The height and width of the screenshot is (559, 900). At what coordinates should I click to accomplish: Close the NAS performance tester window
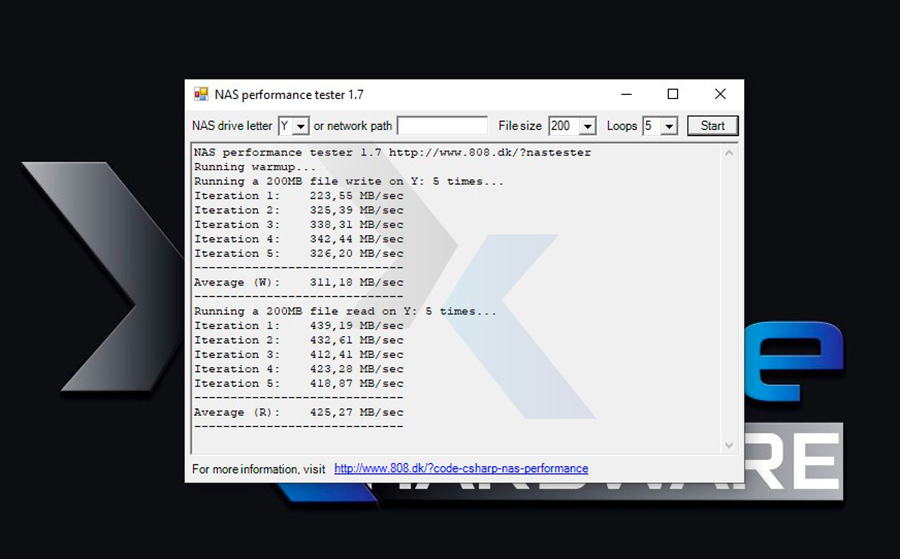point(720,94)
